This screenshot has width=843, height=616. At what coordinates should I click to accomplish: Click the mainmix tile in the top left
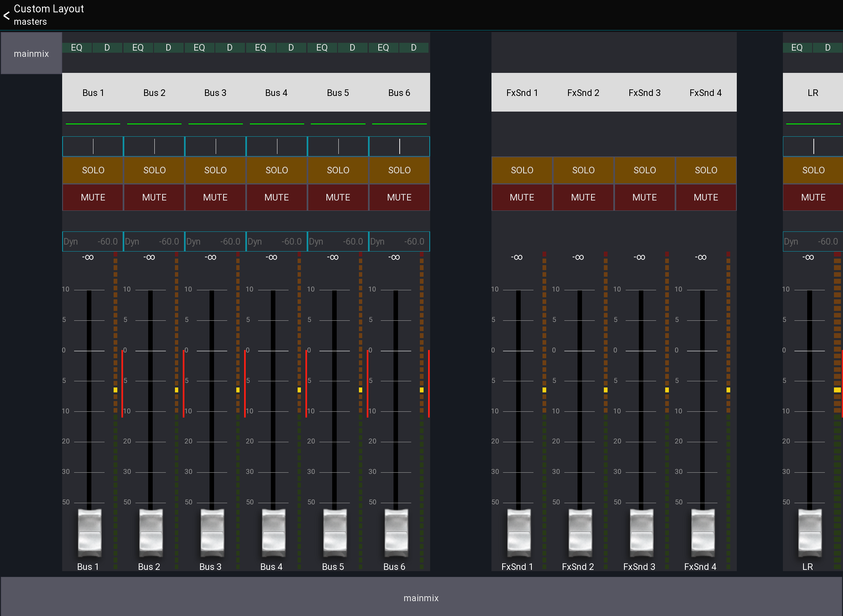(x=31, y=53)
